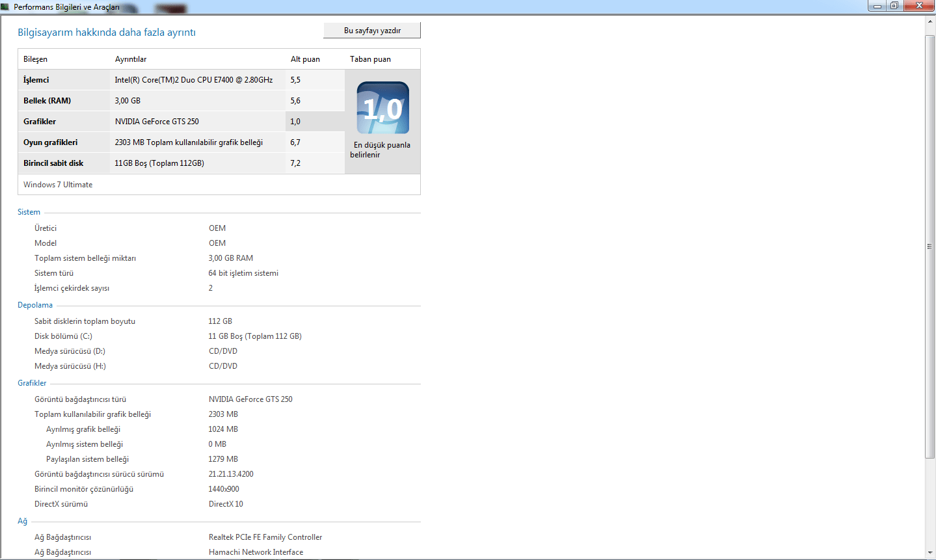Click the 'Sabit disklerin toplam boyutu' label

click(85, 321)
